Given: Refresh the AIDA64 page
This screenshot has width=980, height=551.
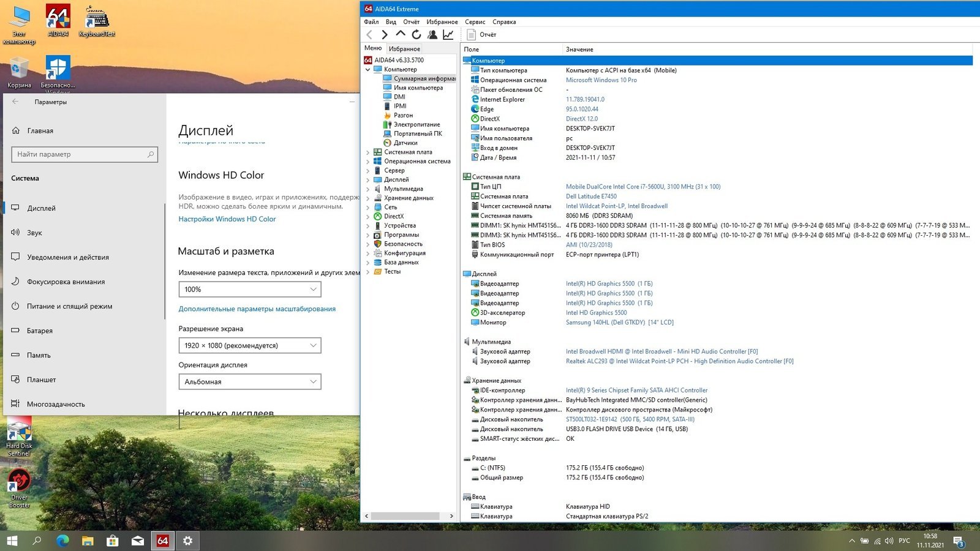Looking at the screenshot, I should pos(417,35).
